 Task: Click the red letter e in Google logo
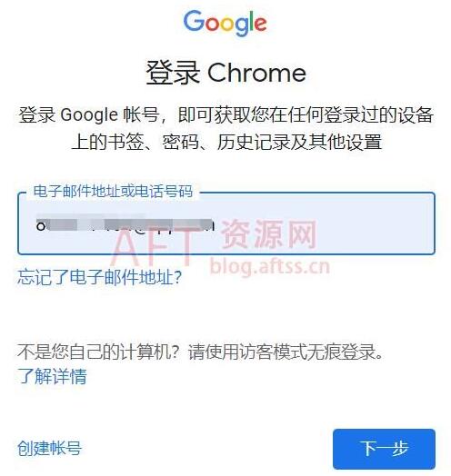pos(260,24)
